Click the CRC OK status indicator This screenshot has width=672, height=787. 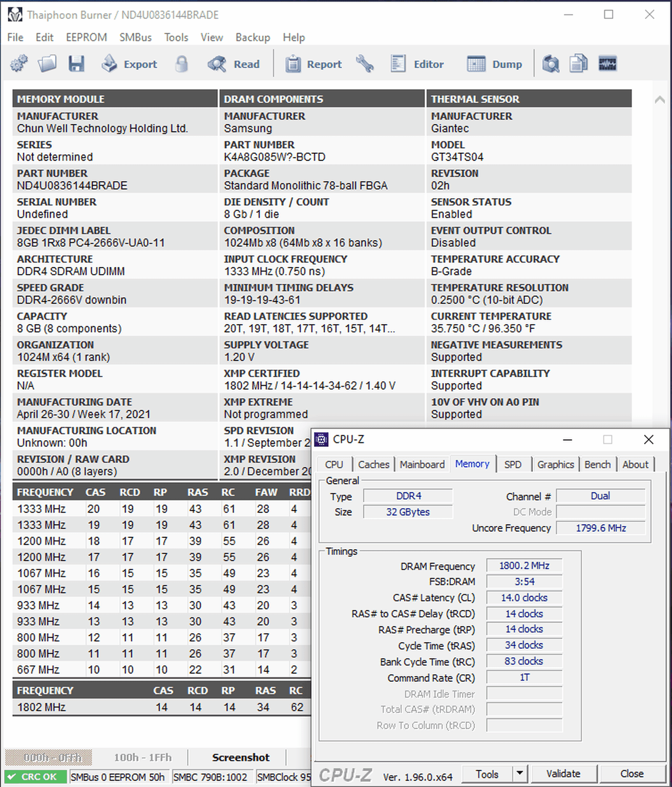pos(36,776)
